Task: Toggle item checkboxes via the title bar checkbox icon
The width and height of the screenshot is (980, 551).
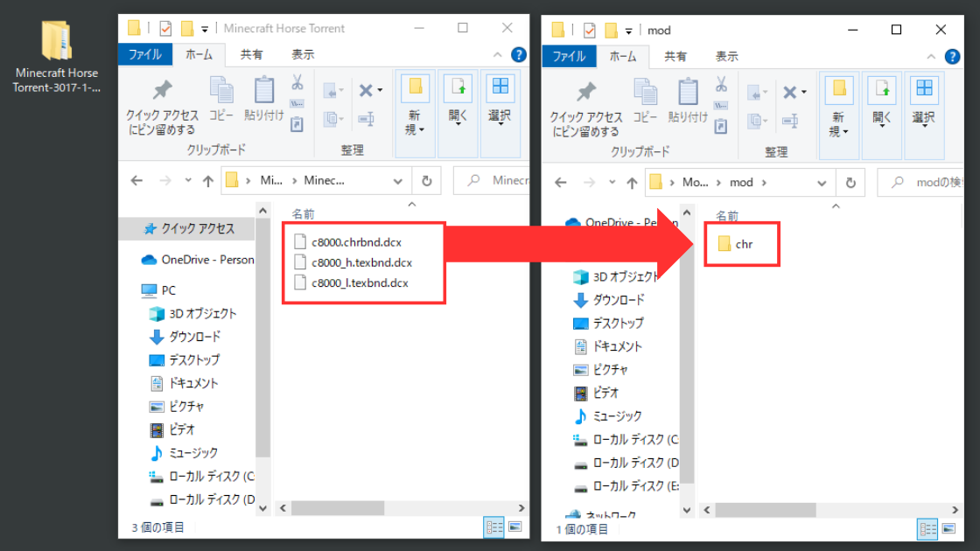Action: pos(165,28)
